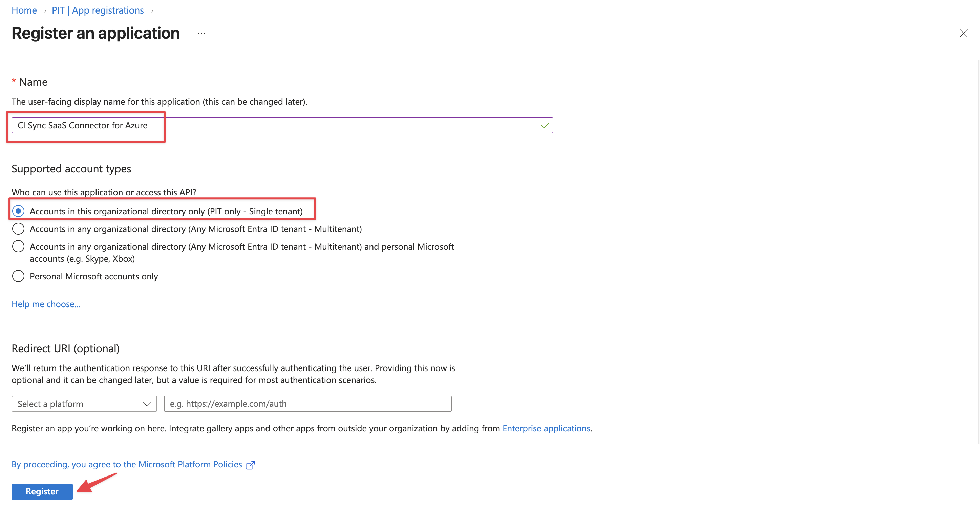Click the application Name input field

click(282, 125)
